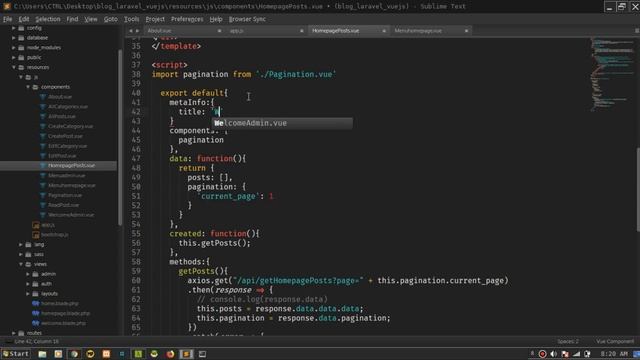This screenshot has width=640, height=360.
Task: Click line number 47 in gutter
Action: 136,158
